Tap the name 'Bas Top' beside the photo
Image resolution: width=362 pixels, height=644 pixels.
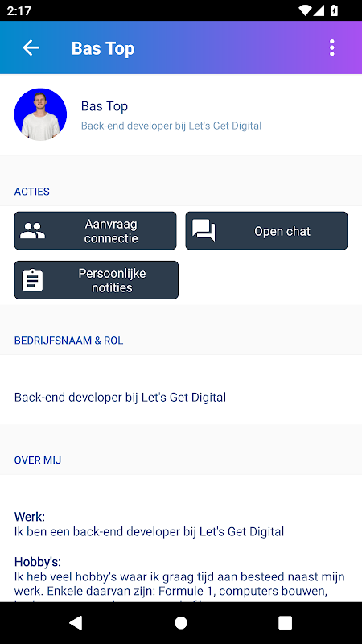pos(105,106)
